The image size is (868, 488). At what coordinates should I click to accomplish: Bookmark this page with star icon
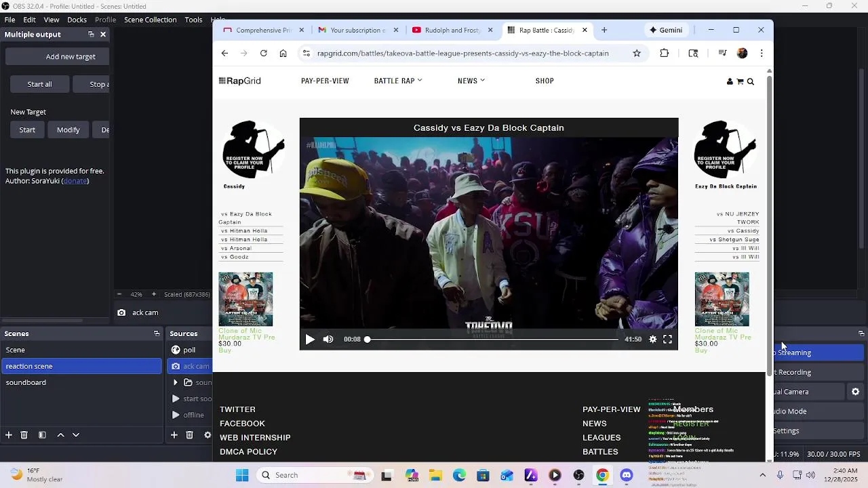click(x=637, y=54)
